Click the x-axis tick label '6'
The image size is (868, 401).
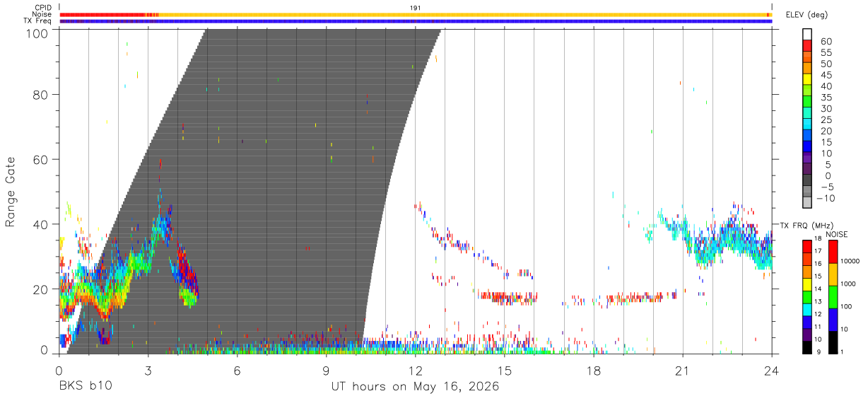(x=237, y=371)
